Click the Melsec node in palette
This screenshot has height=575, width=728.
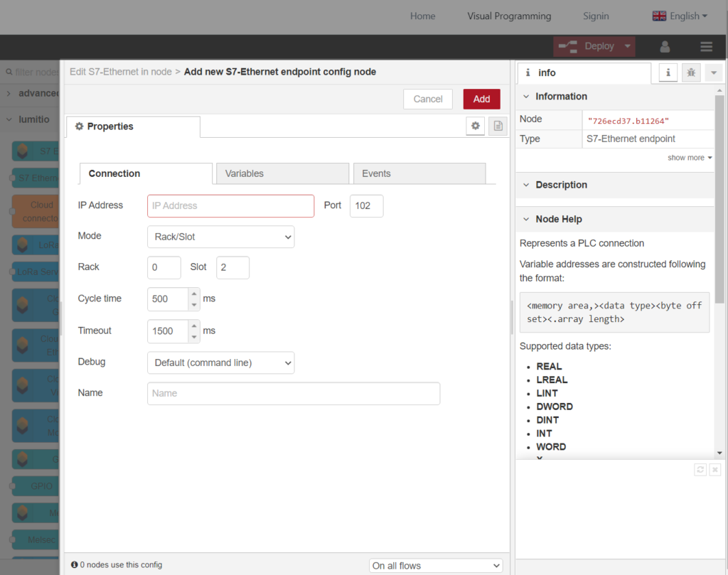[x=36, y=539]
